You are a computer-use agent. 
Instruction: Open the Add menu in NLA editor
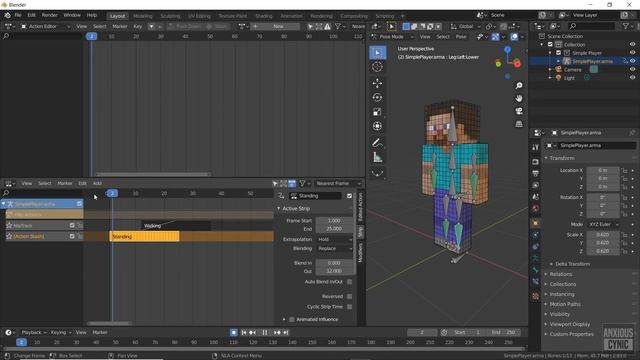(97, 184)
